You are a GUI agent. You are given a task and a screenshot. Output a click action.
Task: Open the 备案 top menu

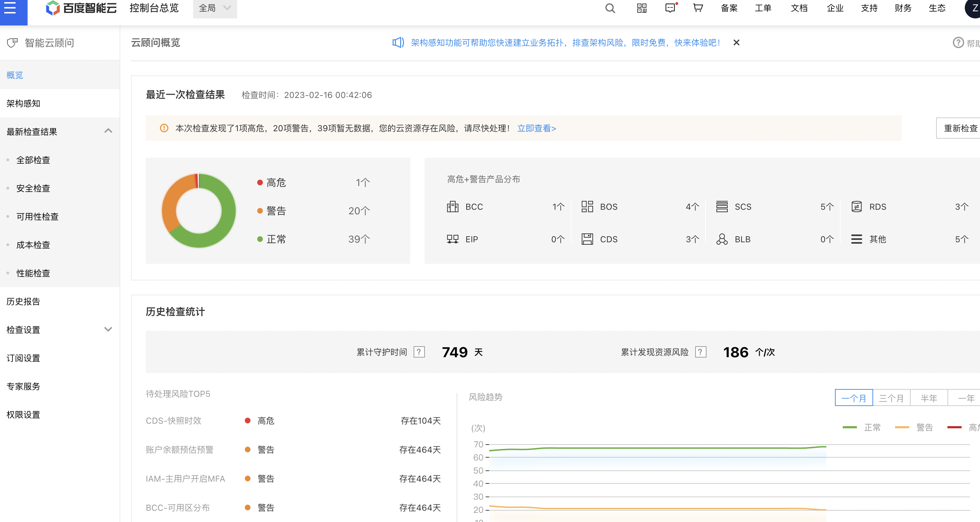[729, 8]
